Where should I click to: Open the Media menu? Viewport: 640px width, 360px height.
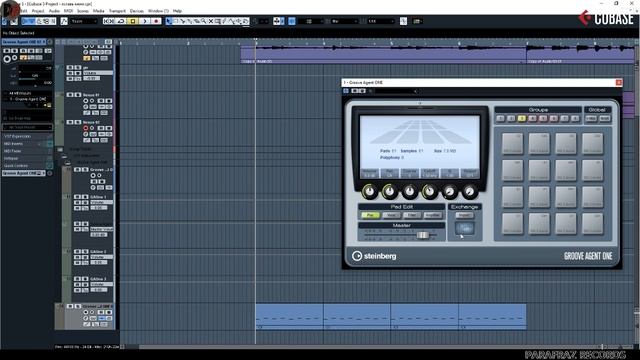98,11
